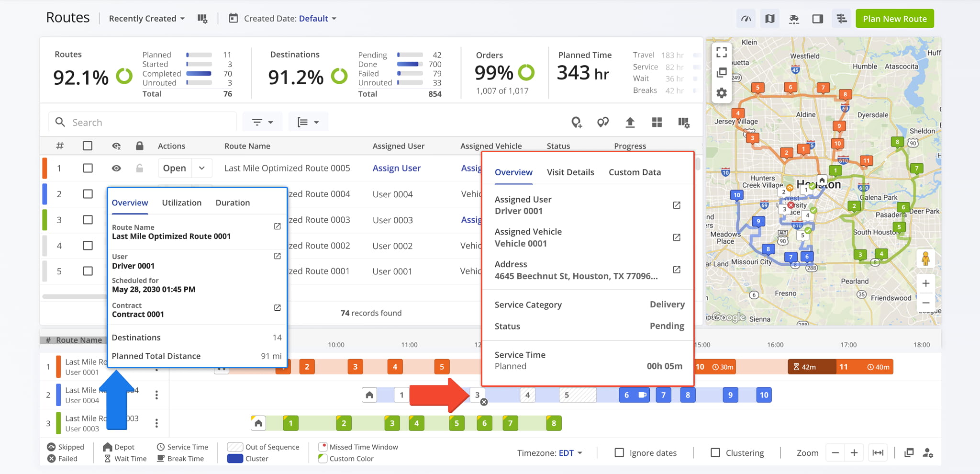The image size is (980, 474).
Task: Expand the arrow beside the Open button
Action: 202,168
